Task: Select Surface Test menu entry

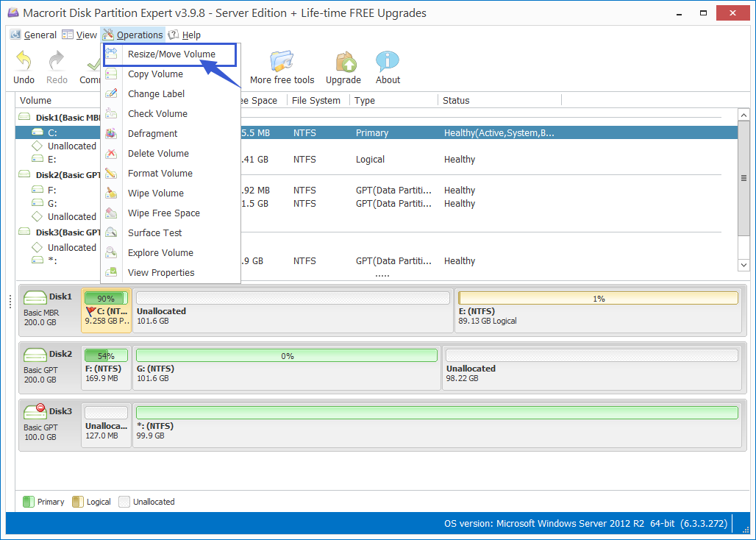Action: pos(171,233)
